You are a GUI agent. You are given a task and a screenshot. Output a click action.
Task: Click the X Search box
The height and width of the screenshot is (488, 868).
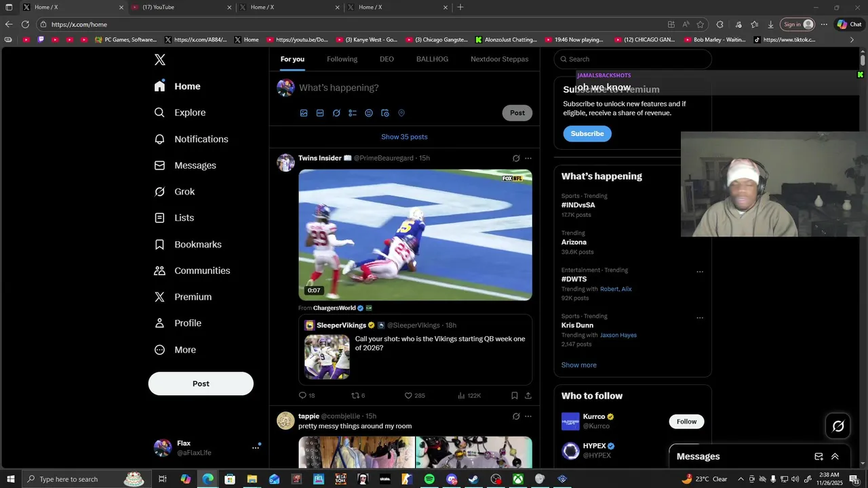tap(633, 59)
